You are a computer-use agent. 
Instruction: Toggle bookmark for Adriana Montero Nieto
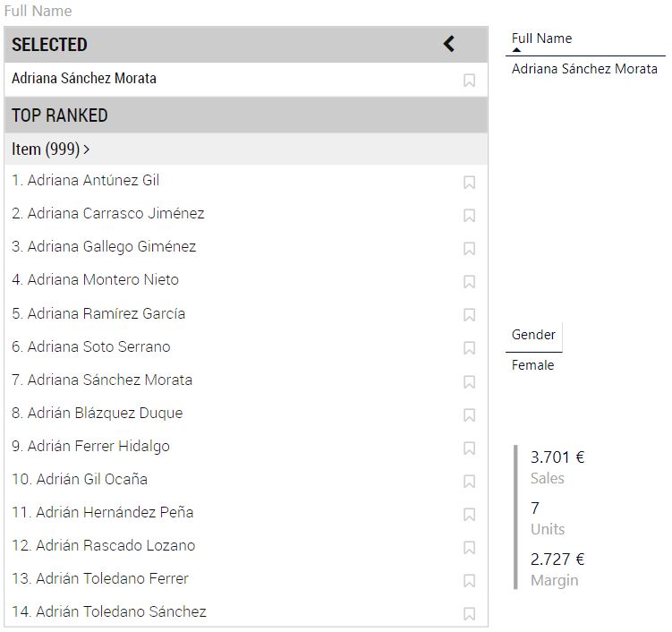[469, 282]
